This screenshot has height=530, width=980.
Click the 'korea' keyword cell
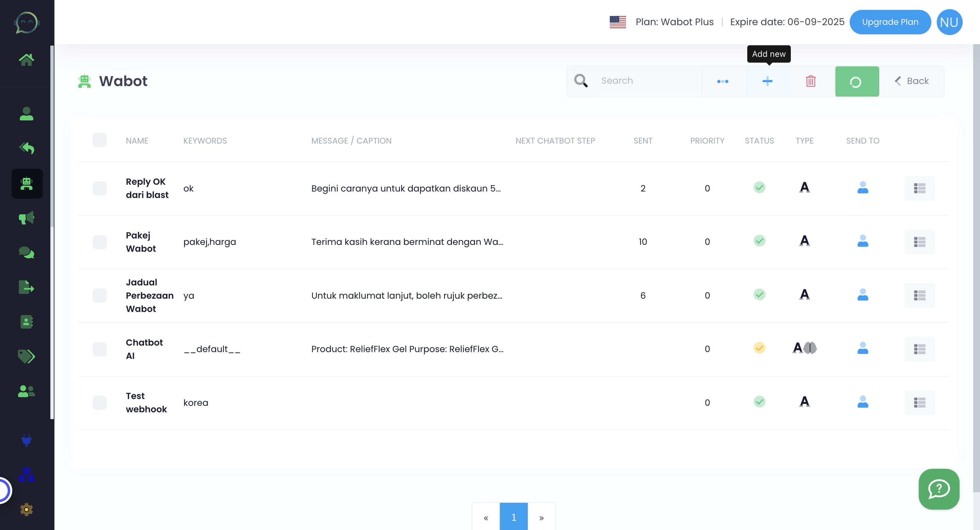click(196, 403)
